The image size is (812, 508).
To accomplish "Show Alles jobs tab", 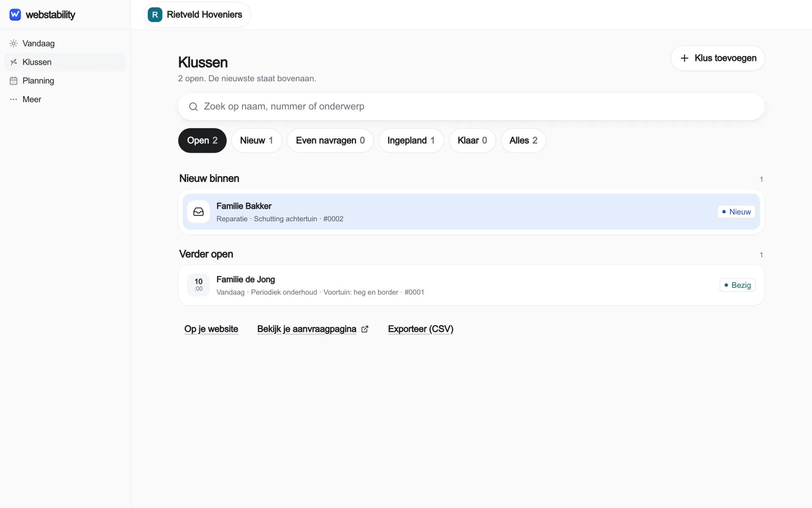I will point(524,141).
